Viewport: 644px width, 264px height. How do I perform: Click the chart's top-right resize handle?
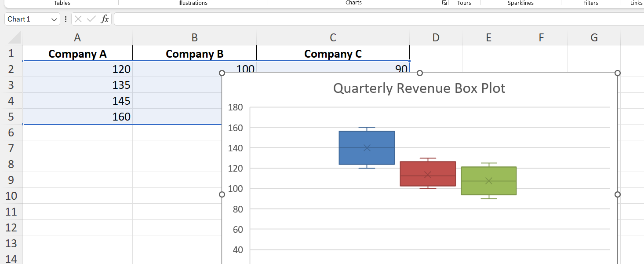pyautogui.click(x=617, y=73)
